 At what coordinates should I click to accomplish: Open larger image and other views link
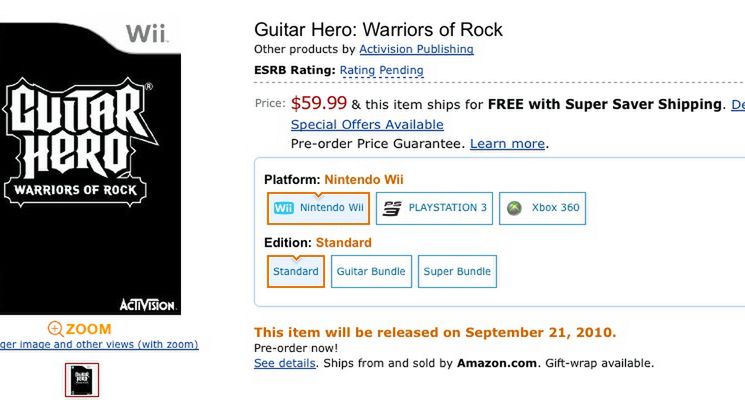98,345
